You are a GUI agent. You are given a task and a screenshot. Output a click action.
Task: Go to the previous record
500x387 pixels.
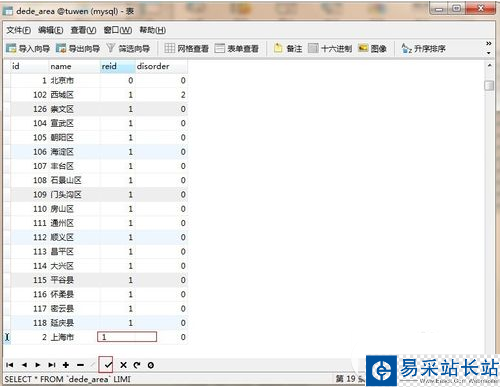coord(24,365)
